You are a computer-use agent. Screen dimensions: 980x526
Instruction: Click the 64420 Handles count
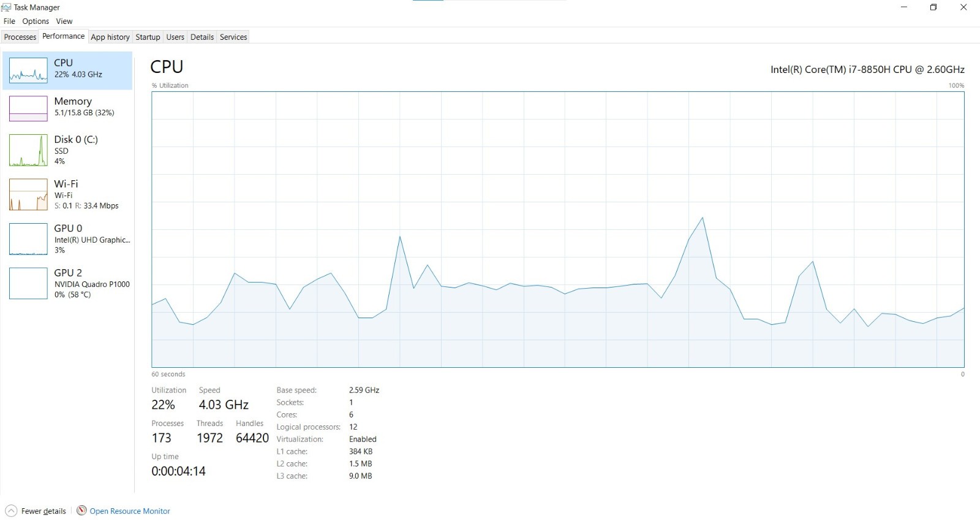tap(252, 438)
